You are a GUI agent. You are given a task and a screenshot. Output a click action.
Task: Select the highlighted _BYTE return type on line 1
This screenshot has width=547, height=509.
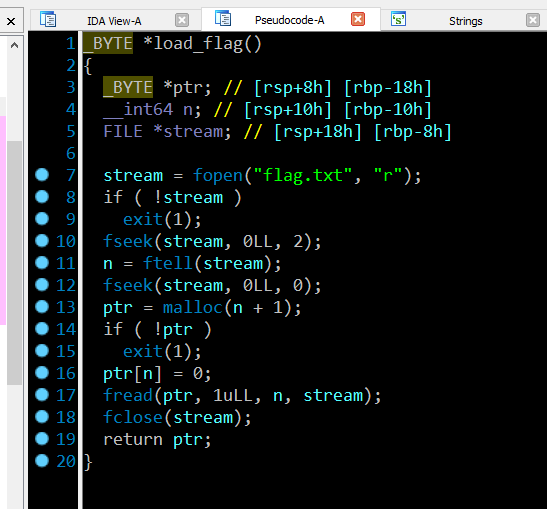click(108, 43)
